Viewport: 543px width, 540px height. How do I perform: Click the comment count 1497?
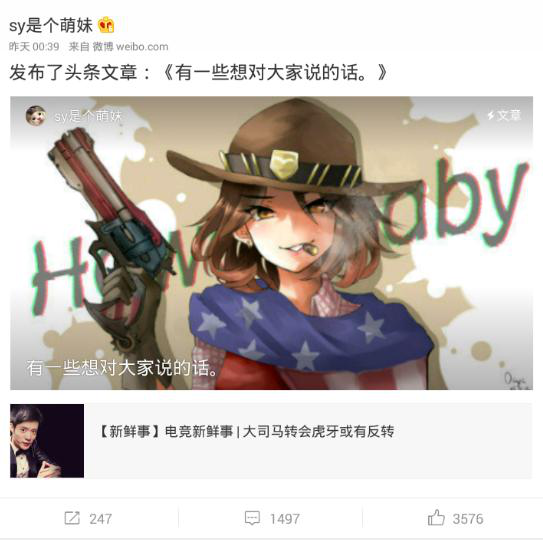(x=285, y=519)
